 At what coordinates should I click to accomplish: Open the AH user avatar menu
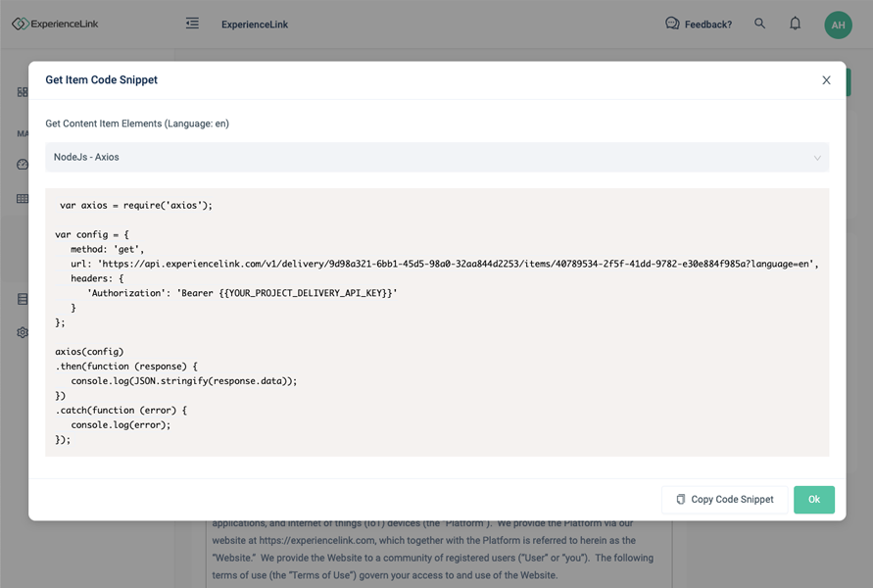point(838,24)
